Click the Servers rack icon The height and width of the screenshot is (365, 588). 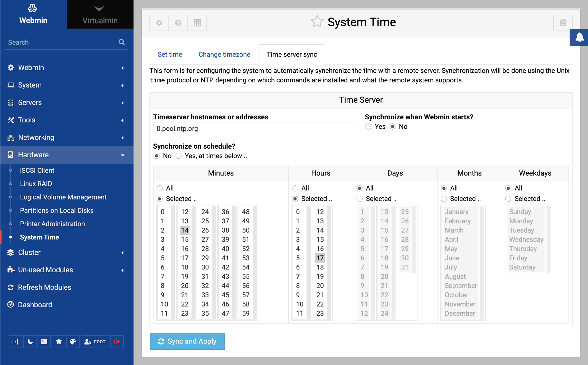pyautogui.click(x=11, y=103)
